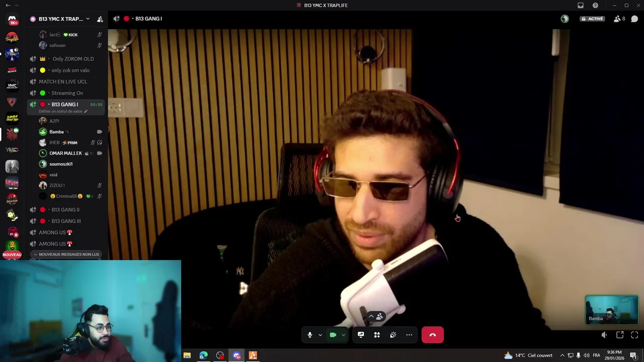
Task: Toggle camera on/off green button
Action: click(333, 335)
